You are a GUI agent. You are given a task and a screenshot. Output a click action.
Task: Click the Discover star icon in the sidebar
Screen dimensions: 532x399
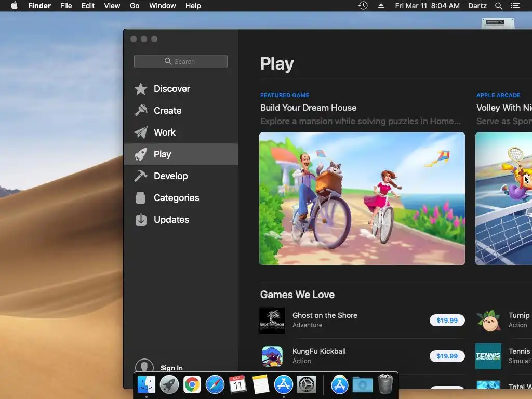(141, 89)
